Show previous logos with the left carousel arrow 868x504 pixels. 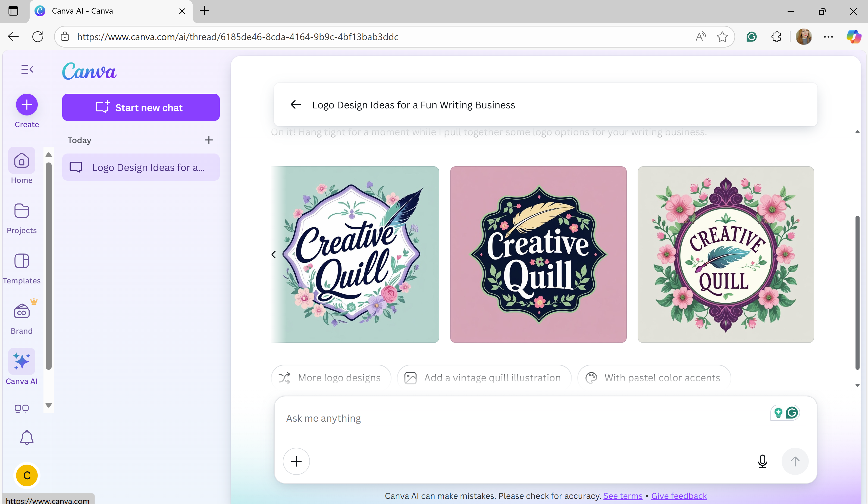coord(274,255)
